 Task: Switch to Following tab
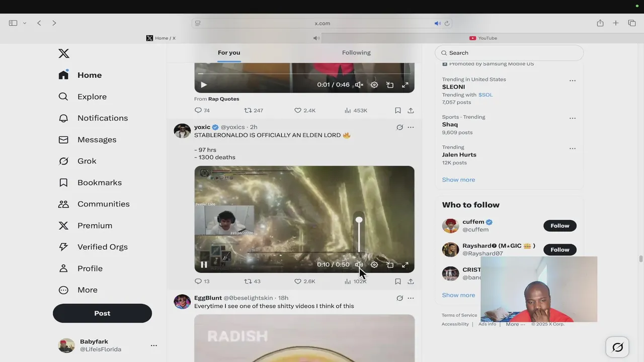[356, 52]
